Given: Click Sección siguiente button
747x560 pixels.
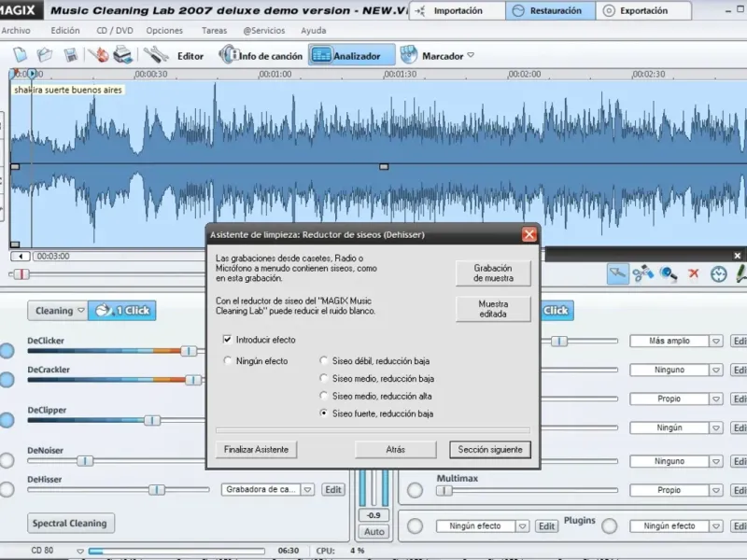Looking at the screenshot, I should [490, 450].
